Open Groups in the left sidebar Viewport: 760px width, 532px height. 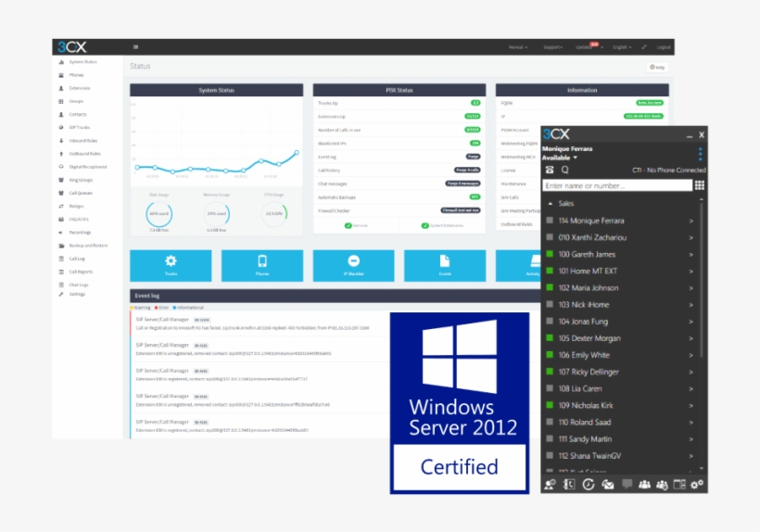[x=76, y=101]
